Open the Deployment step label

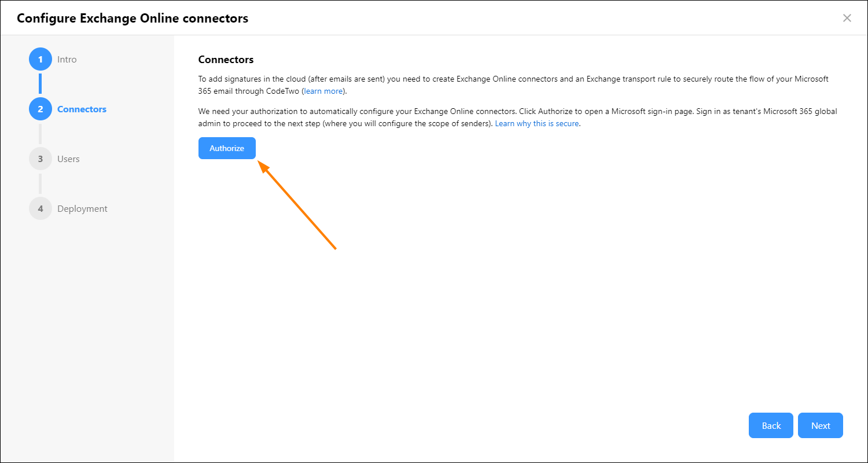click(83, 208)
